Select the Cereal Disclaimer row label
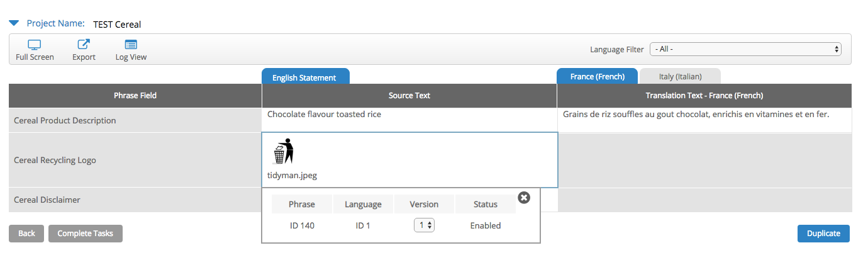Viewport: 868px width, 255px height. (x=47, y=200)
